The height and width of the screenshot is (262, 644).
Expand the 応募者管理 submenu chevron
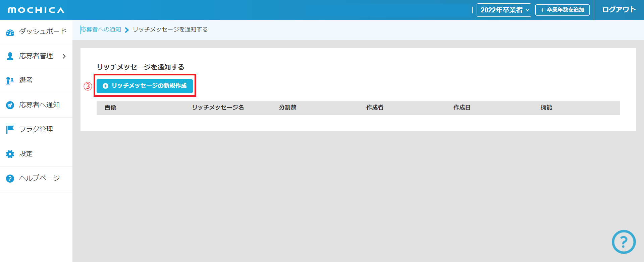coord(64,56)
